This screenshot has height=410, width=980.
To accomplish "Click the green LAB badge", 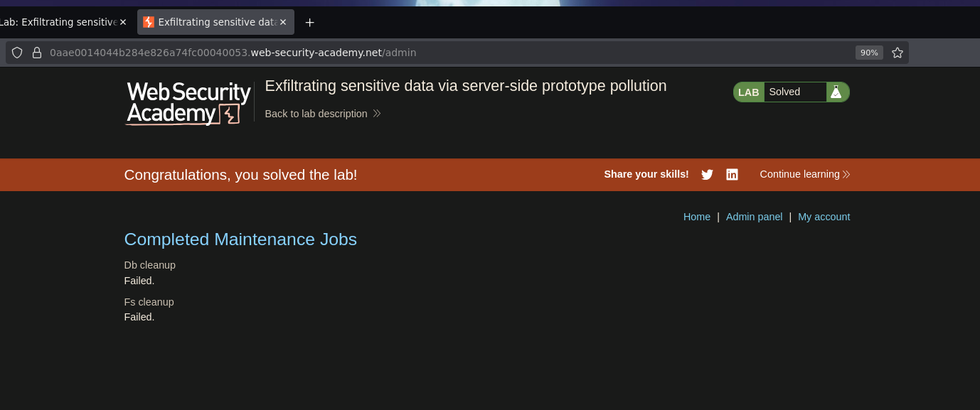I will [x=749, y=92].
